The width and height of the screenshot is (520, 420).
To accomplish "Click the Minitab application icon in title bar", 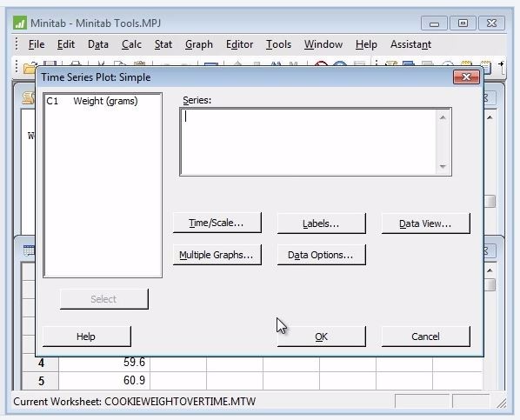I will click(20, 23).
